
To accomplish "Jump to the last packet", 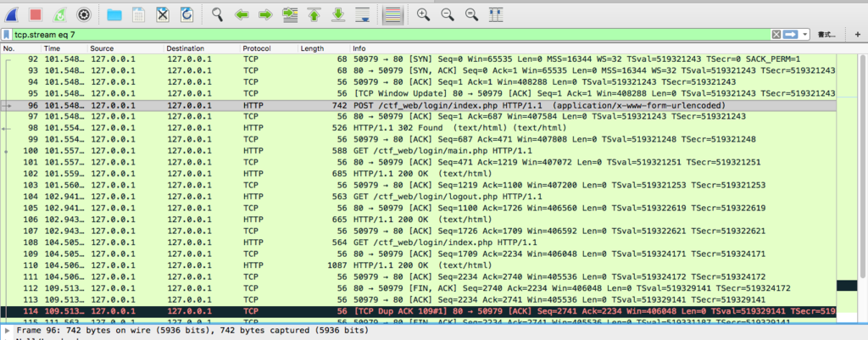I will pos(338,14).
